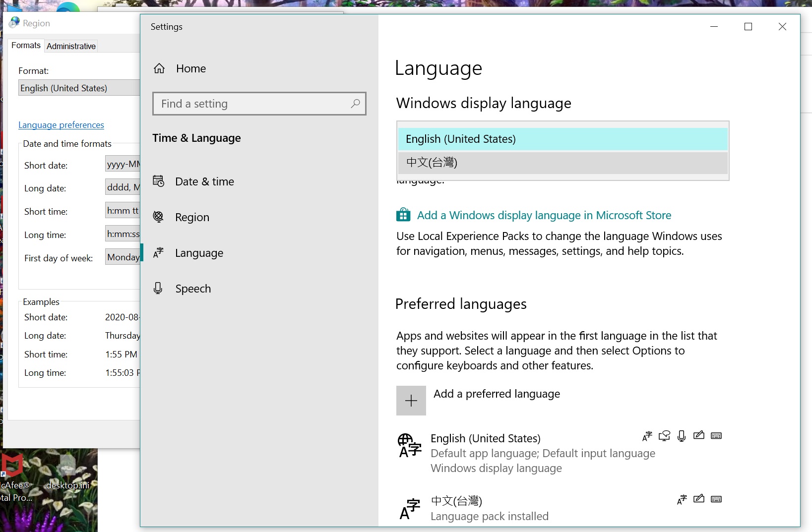Click the Speech microphone icon

pyautogui.click(x=158, y=288)
